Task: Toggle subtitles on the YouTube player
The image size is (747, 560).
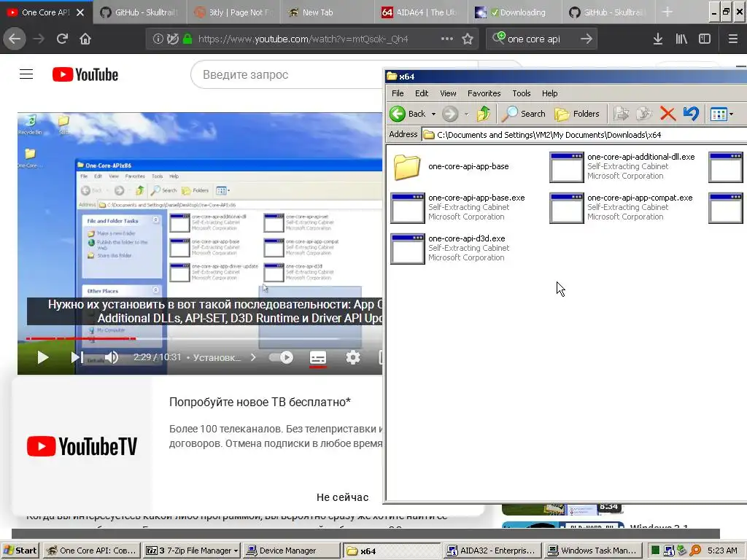Action: tap(318, 357)
